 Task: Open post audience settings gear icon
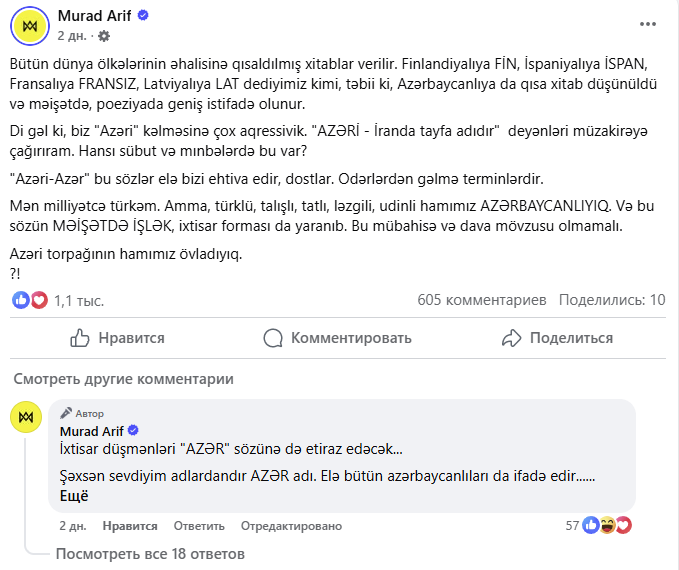pyautogui.click(x=103, y=36)
